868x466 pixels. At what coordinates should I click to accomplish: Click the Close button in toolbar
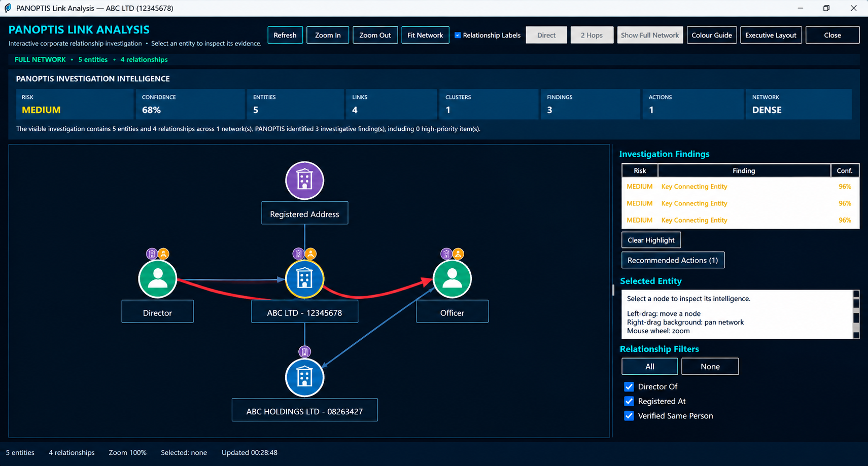click(x=832, y=35)
